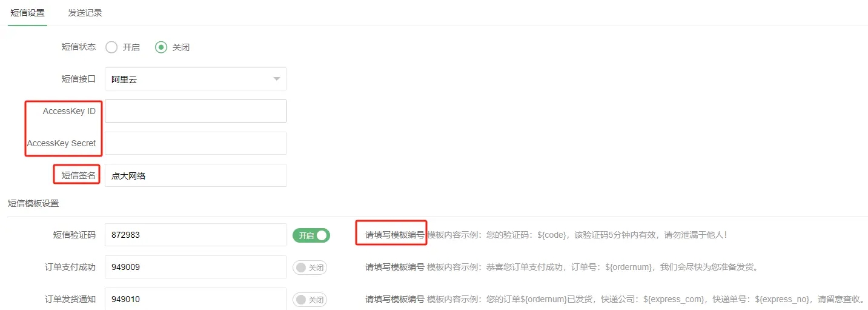
Task: Select the 关闭 radio button
Action: pyautogui.click(x=173, y=47)
